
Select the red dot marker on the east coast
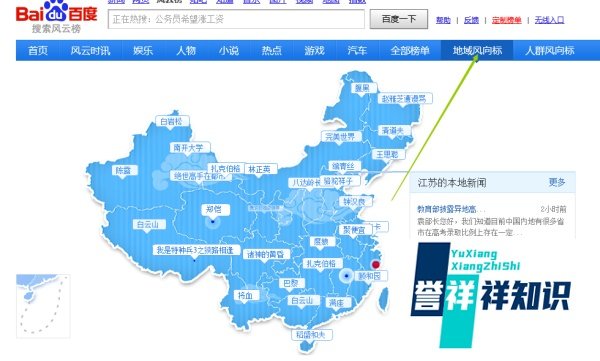[376, 265]
